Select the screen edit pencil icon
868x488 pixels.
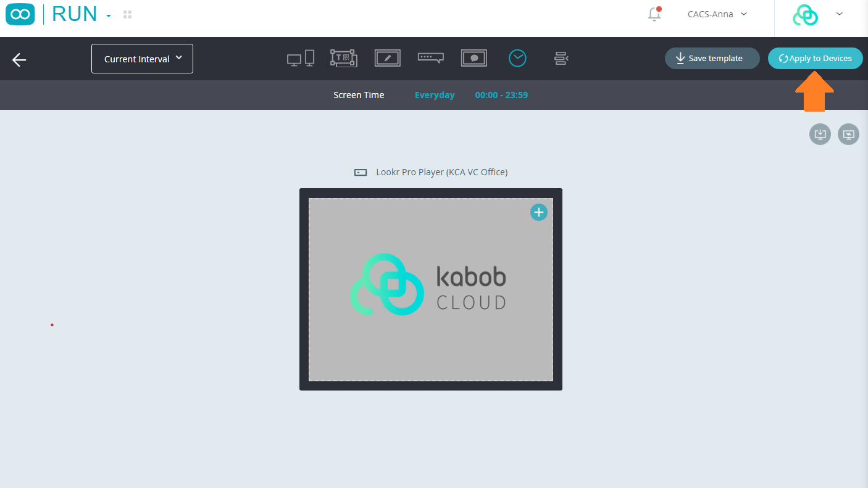tap(388, 58)
